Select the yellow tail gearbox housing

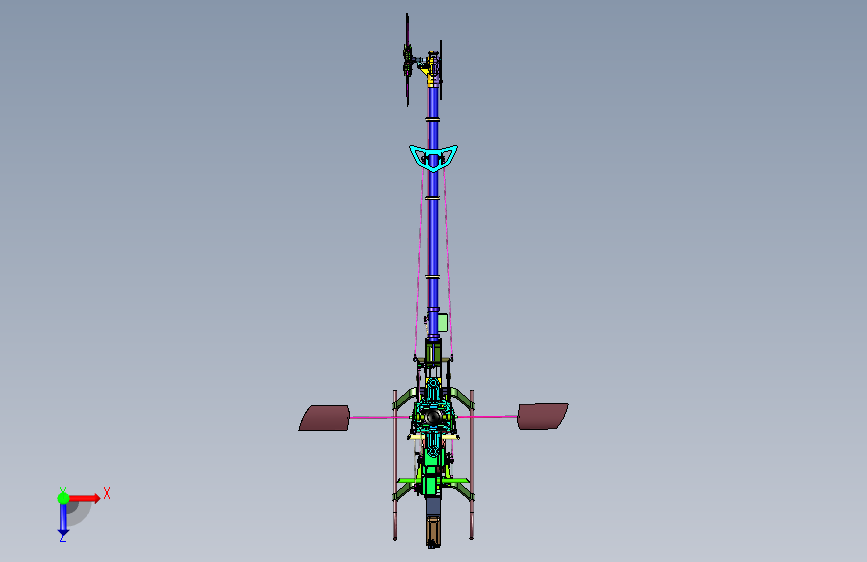[430, 69]
